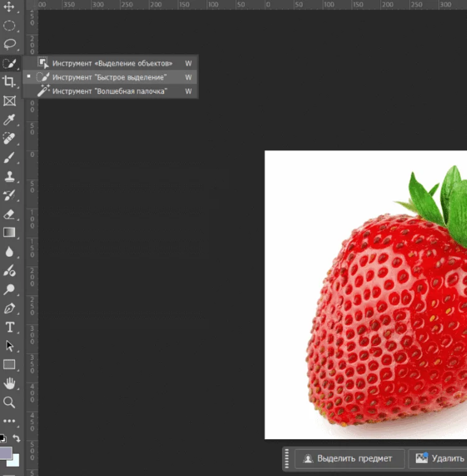Select the Brush tool
The width and height of the screenshot is (467, 476).
(9, 158)
